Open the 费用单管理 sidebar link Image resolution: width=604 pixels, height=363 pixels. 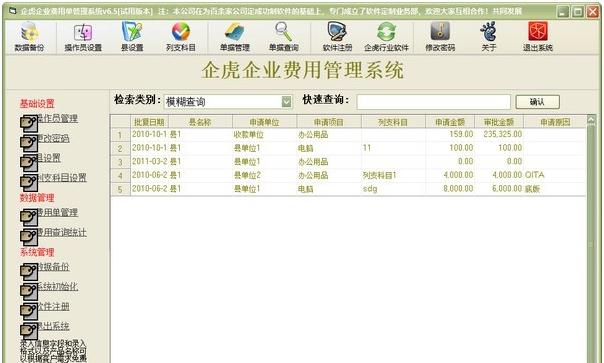pos(57,212)
